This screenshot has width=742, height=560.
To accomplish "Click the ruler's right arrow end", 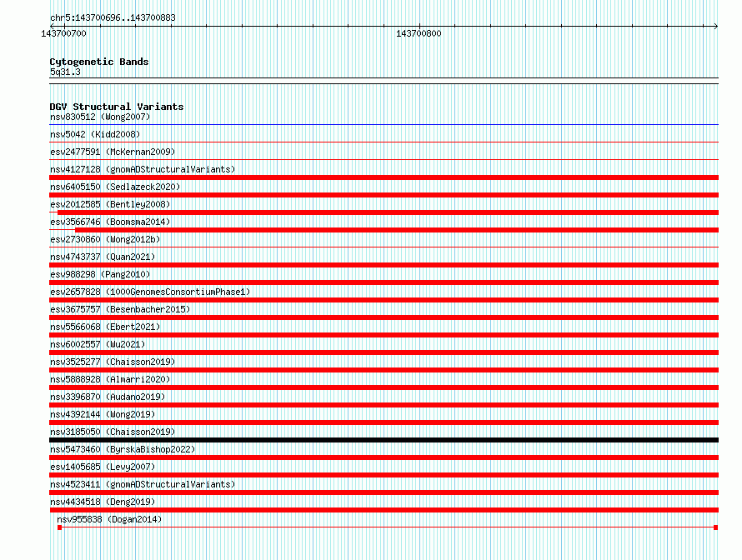I will [715, 26].
